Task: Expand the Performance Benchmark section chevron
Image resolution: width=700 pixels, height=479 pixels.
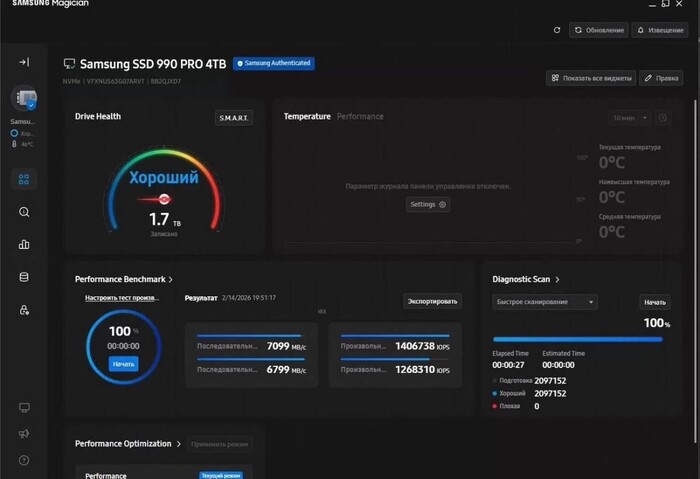Action: point(171,280)
